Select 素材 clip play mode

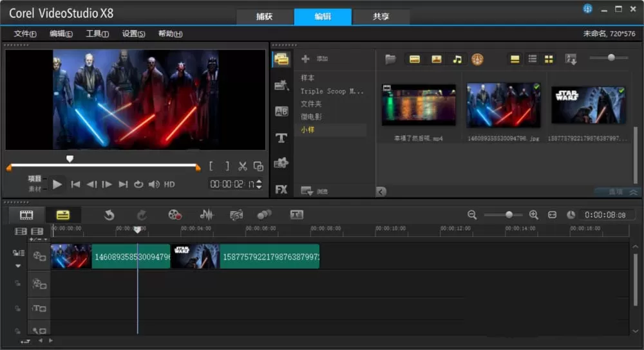[x=35, y=189]
